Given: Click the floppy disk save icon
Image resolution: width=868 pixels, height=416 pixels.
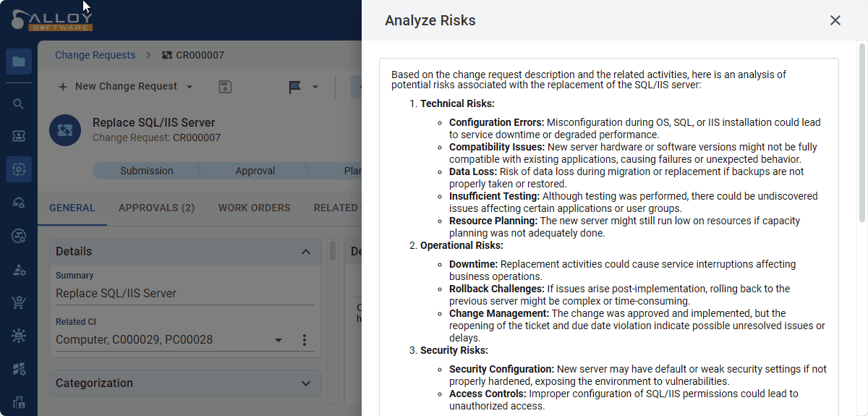Looking at the screenshot, I should click(225, 87).
